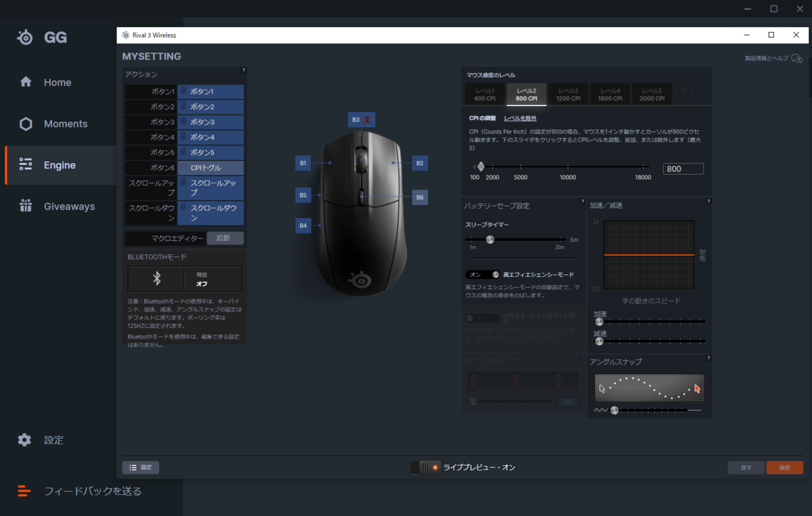Screen dimensions: 812x516
Task: Click the Bluetooth symbol icon
Action: (x=156, y=278)
